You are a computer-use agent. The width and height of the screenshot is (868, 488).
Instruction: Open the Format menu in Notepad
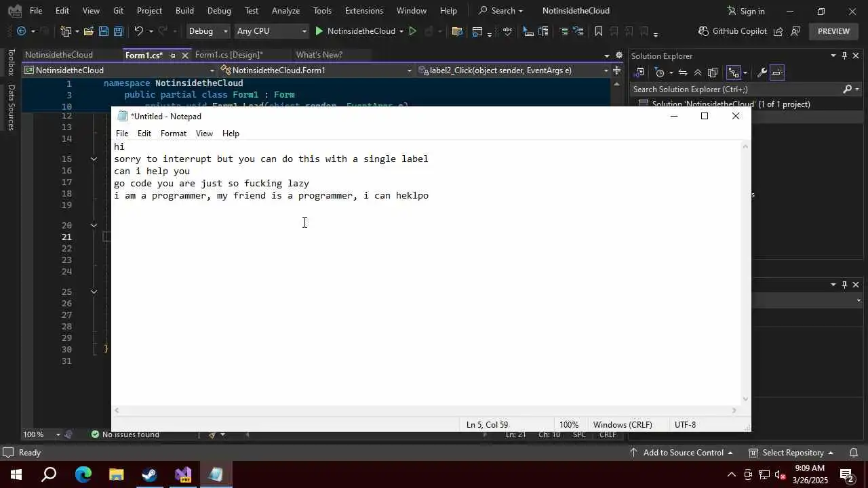(x=174, y=134)
